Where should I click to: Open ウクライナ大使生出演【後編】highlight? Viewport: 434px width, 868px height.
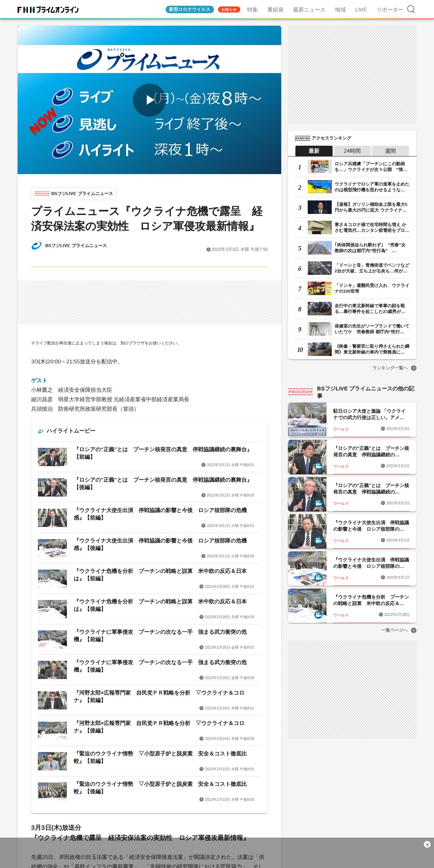coord(149,548)
